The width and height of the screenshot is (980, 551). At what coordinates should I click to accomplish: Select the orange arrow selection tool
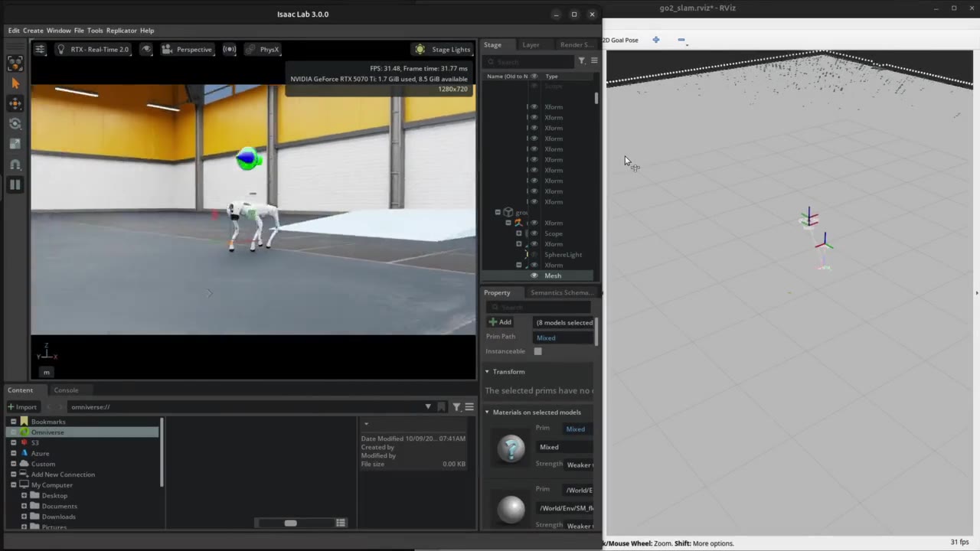coord(15,83)
